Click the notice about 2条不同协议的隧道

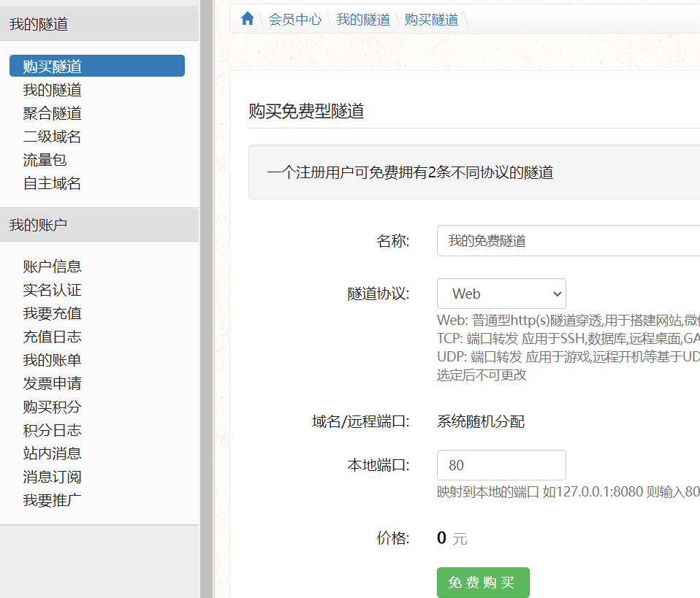tap(410, 172)
